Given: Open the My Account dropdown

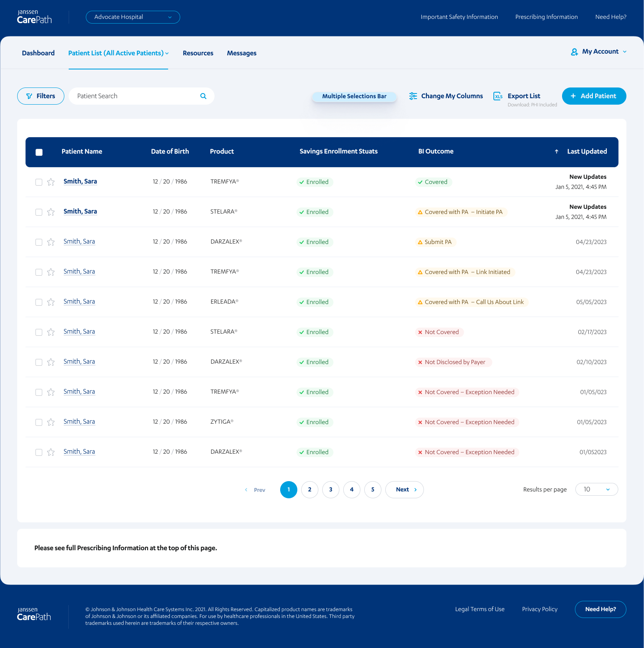Looking at the screenshot, I should pos(599,51).
